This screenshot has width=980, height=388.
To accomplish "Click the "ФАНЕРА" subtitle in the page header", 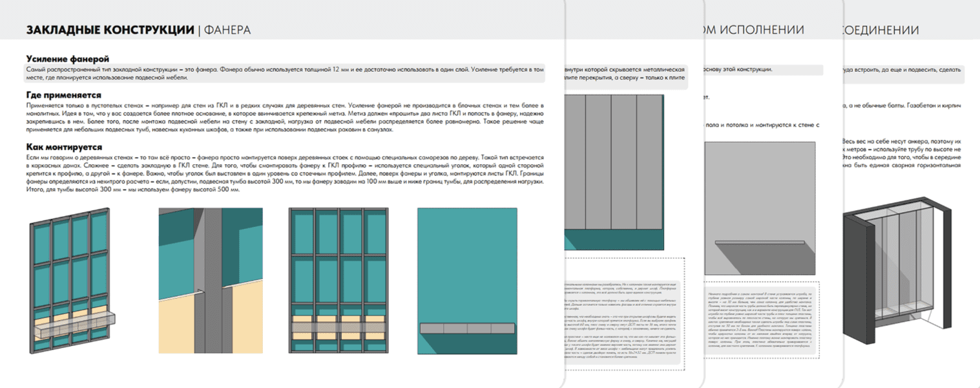I will [227, 30].
